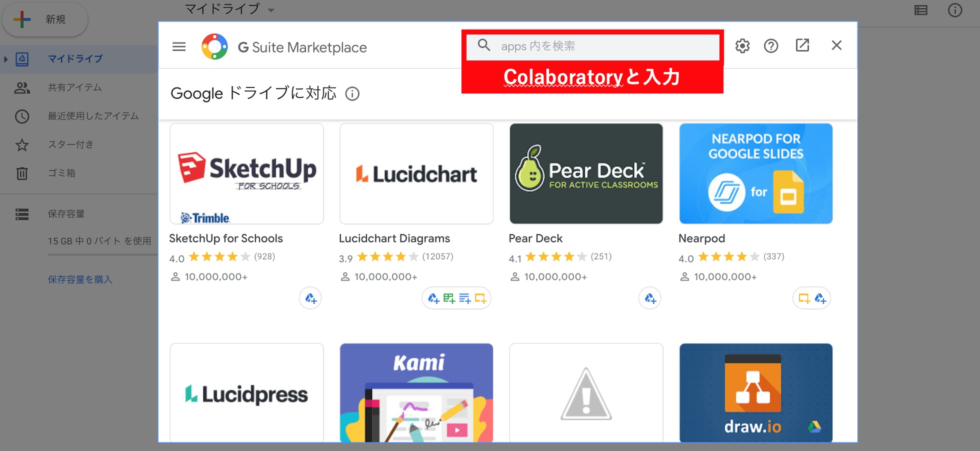This screenshot has height=451, width=980.
Task: Show Drive details info panel
Action: tap(955, 10)
